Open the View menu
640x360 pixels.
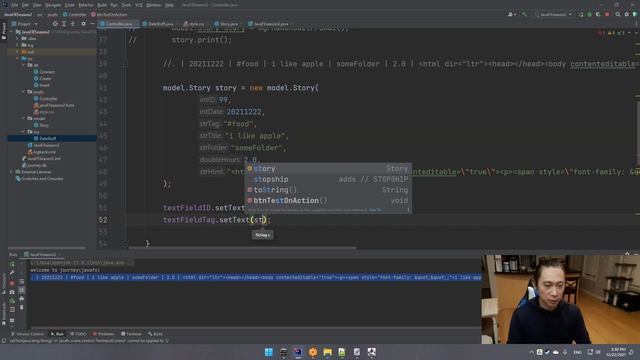click(x=37, y=5)
